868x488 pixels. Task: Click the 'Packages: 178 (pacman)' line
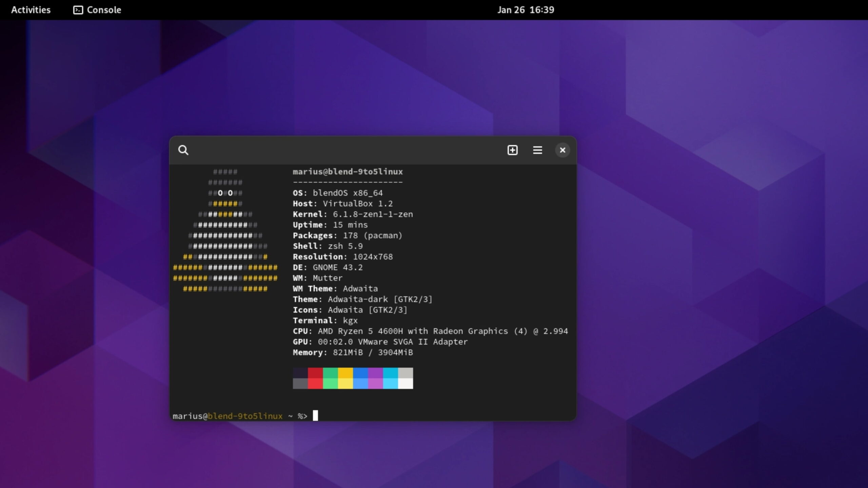tap(348, 236)
